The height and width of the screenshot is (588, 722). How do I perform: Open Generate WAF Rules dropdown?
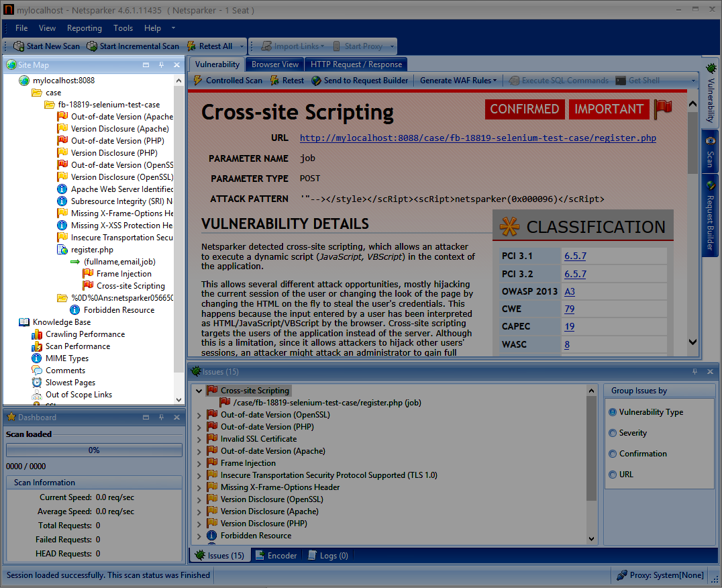(458, 81)
